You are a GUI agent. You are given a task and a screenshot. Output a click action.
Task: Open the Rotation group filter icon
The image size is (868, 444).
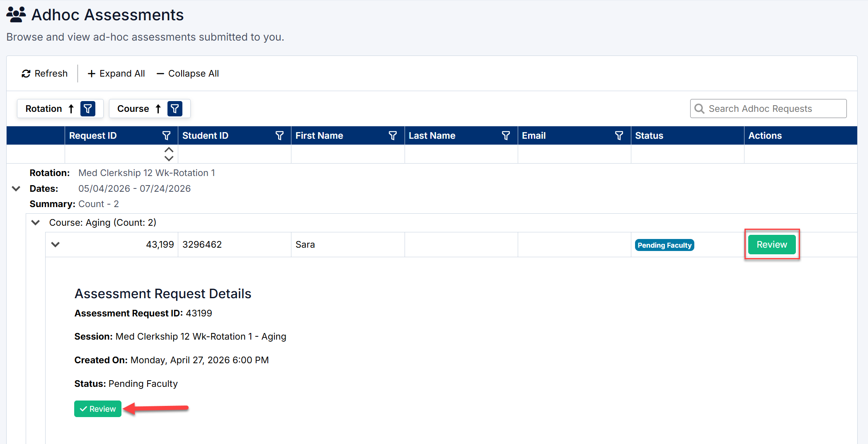(x=88, y=109)
